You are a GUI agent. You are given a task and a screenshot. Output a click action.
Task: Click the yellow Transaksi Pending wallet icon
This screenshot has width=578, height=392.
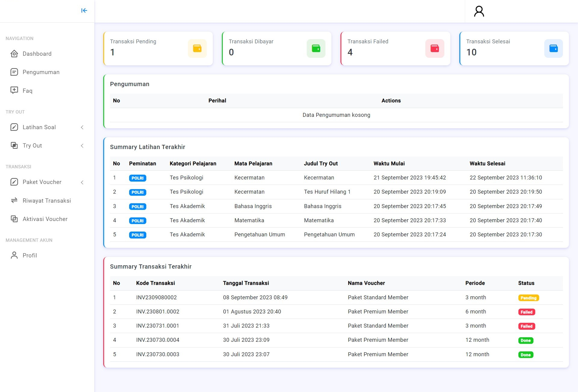[197, 48]
